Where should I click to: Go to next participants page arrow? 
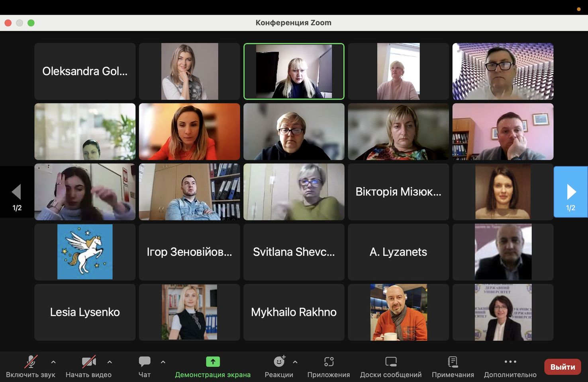point(570,192)
